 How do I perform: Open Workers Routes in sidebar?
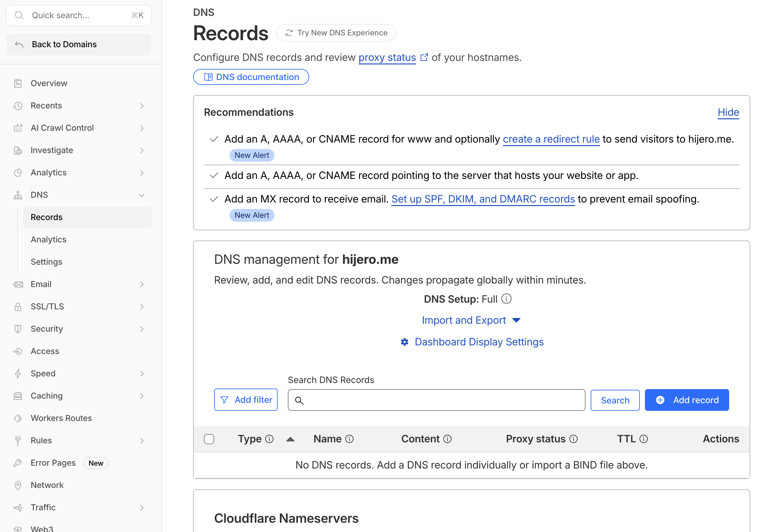point(61,418)
